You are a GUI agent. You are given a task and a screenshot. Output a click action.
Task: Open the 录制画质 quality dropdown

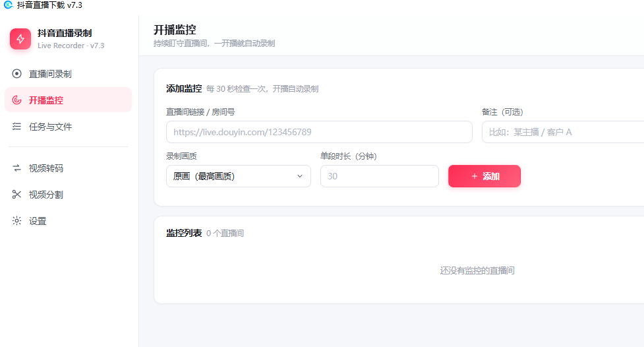[x=238, y=176]
